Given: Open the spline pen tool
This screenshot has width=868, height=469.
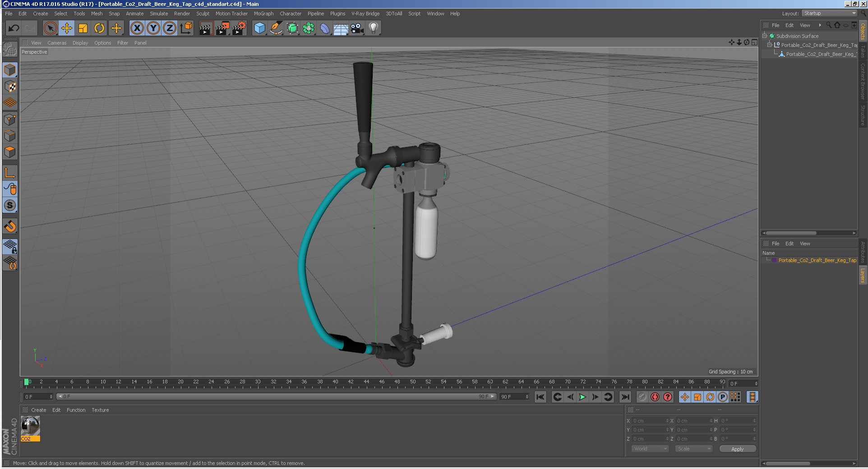Looking at the screenshot, I should click(276, 28).
